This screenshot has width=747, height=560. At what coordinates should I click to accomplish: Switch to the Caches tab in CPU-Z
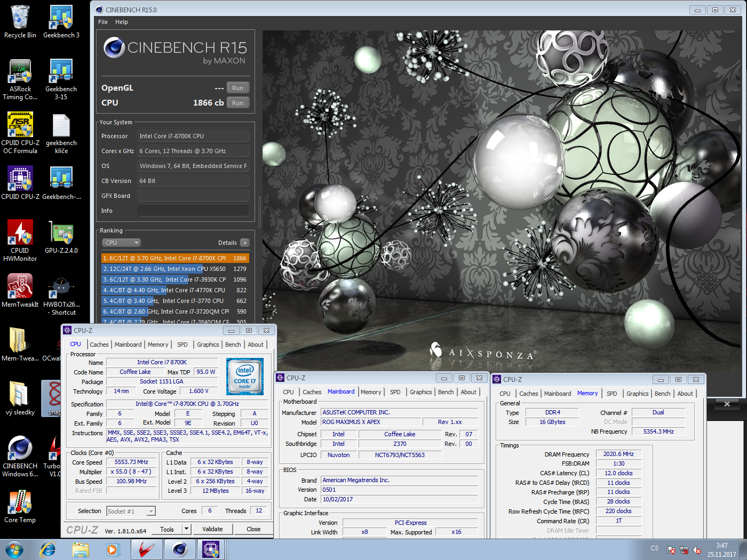(99, 345)
